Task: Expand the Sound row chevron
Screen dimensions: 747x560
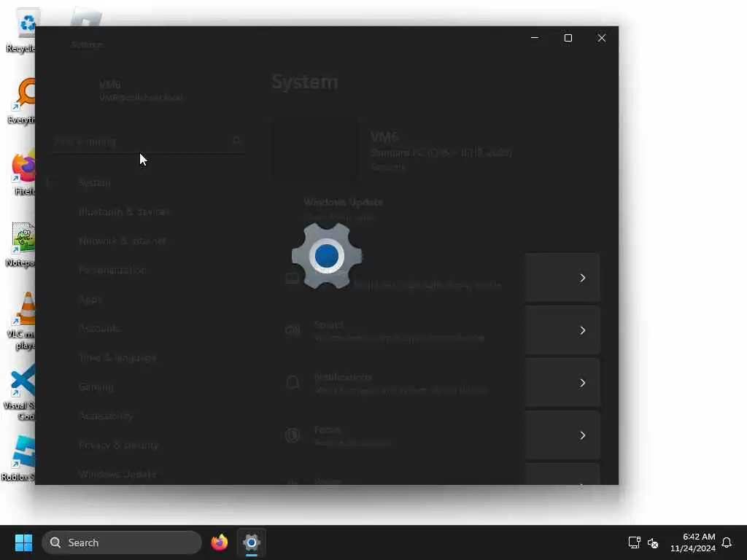Action: 582,330
